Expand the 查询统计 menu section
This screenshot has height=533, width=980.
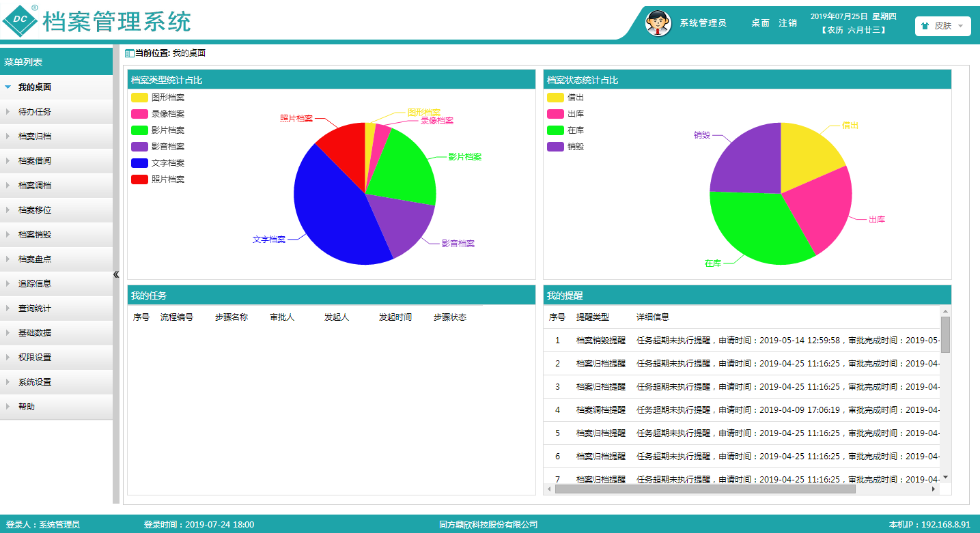tap(35, 308)
